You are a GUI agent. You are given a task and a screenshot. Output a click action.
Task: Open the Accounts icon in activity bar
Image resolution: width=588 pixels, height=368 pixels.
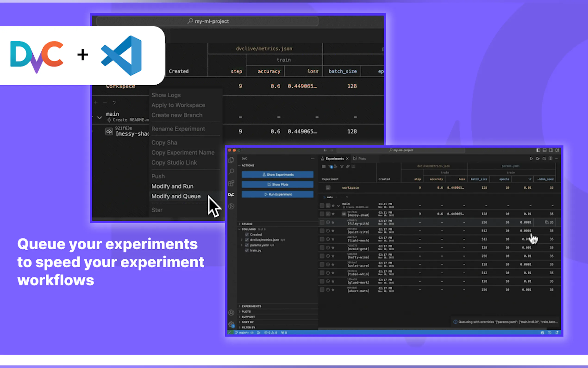click(231, 313)
